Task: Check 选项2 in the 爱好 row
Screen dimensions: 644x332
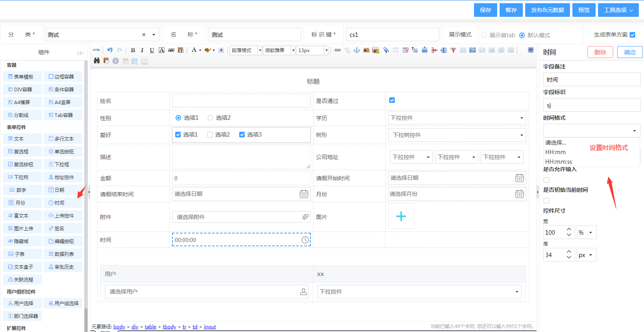Action: pyautogui.click(x=210, y=135)
